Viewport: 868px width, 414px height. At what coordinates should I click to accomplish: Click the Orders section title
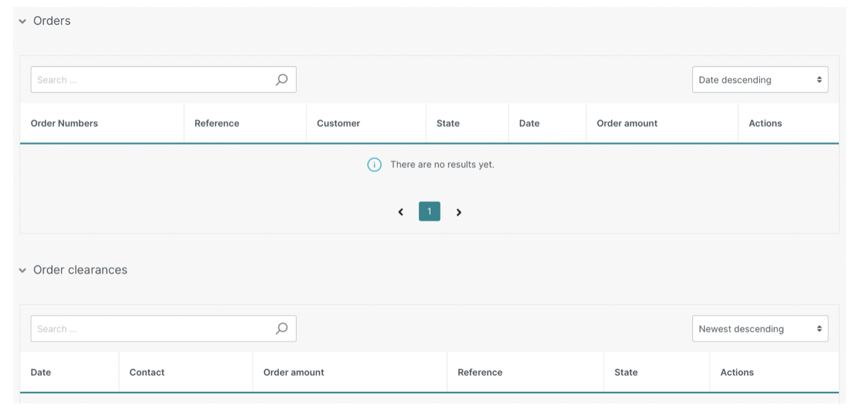(52, 21)
